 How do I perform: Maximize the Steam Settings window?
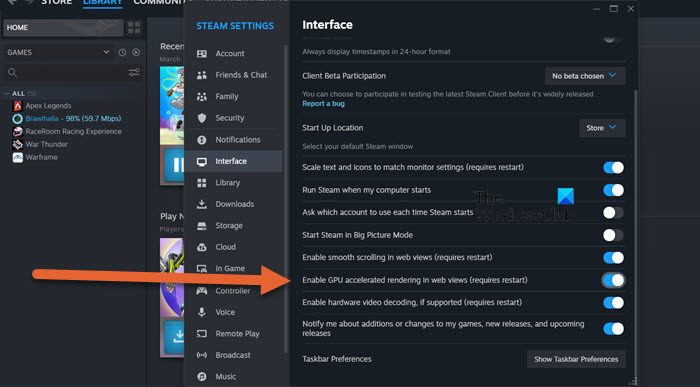point(614,8)
